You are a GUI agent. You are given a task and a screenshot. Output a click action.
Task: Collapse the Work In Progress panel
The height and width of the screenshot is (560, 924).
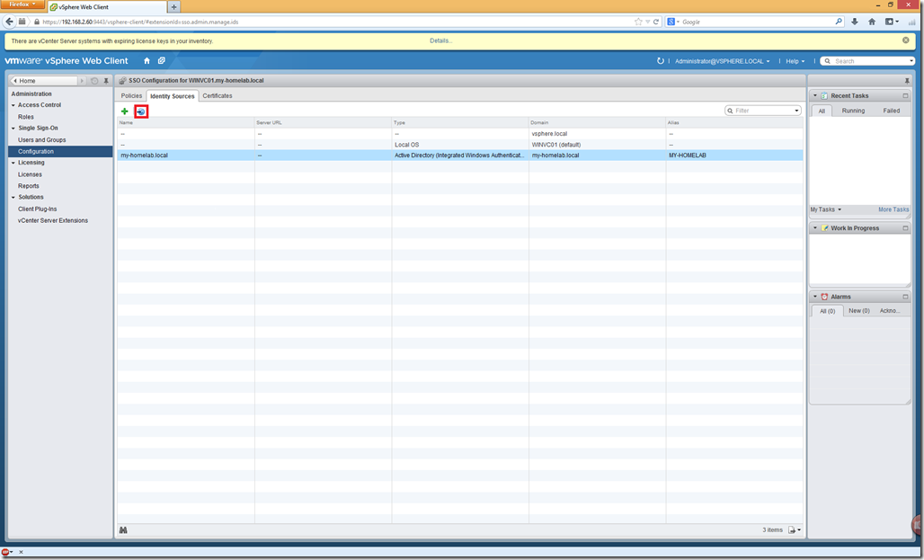coord(815,228)
